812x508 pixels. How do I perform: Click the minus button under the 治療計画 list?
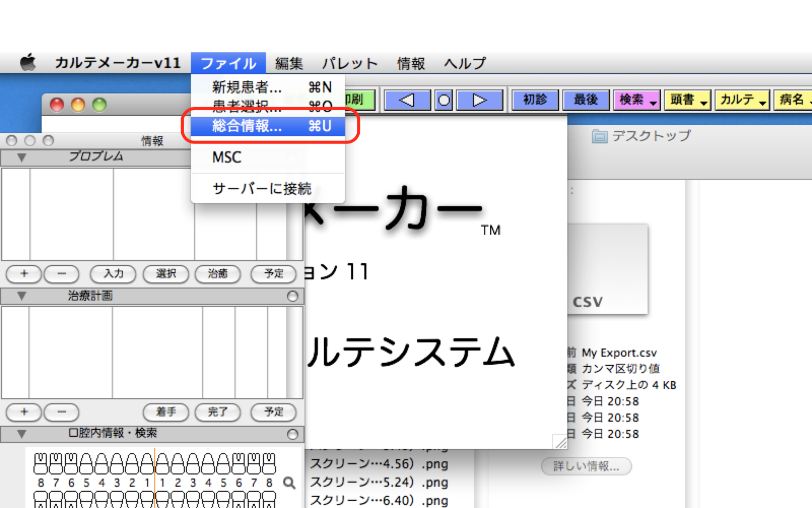pyautogui.click(x=61, y=412)
